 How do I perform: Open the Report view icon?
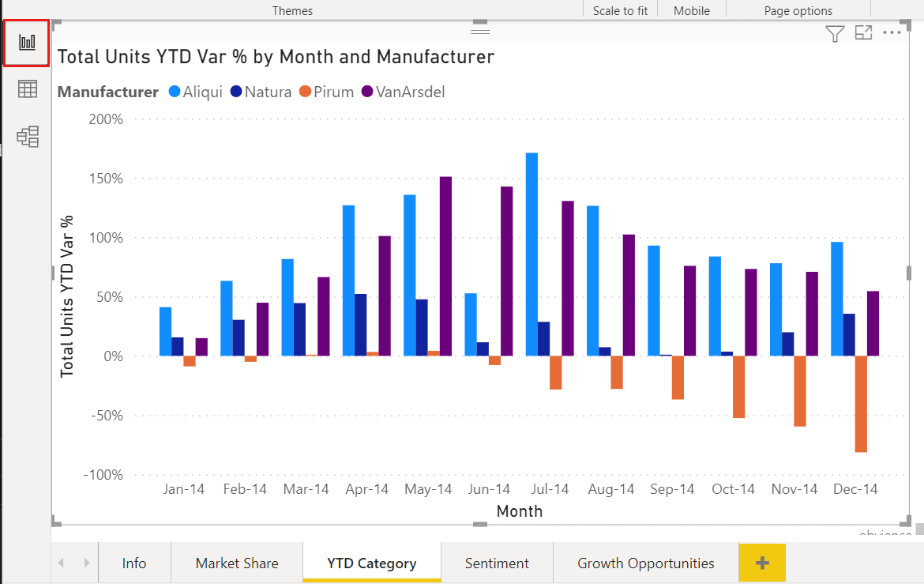click(27, 43)
